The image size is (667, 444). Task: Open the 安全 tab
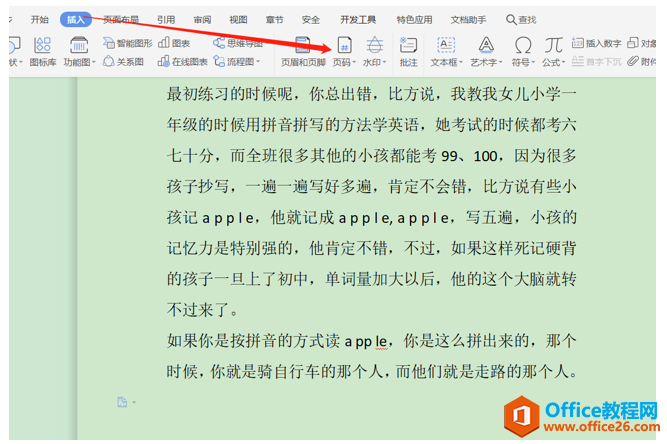(311, 20)
